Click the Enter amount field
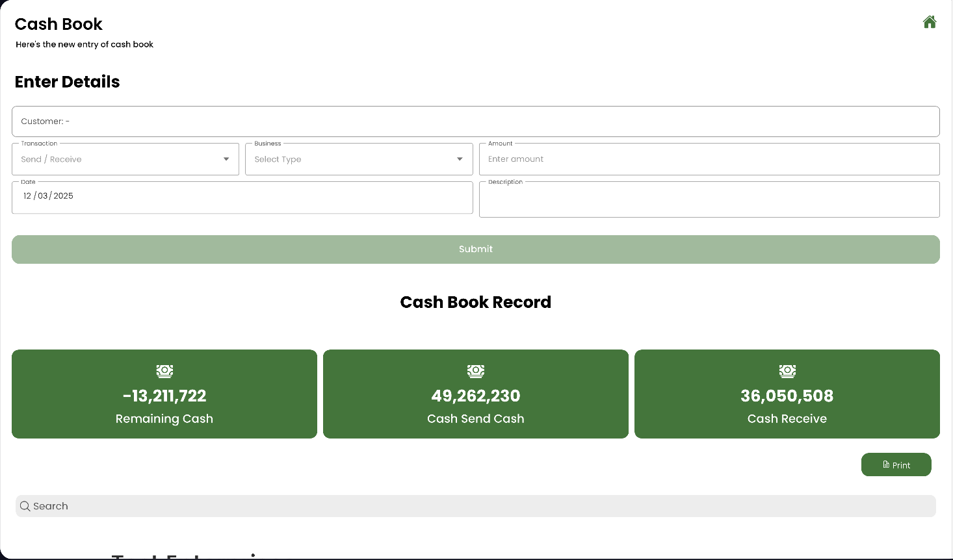The image size is (953, 560). tap(709, 159)
